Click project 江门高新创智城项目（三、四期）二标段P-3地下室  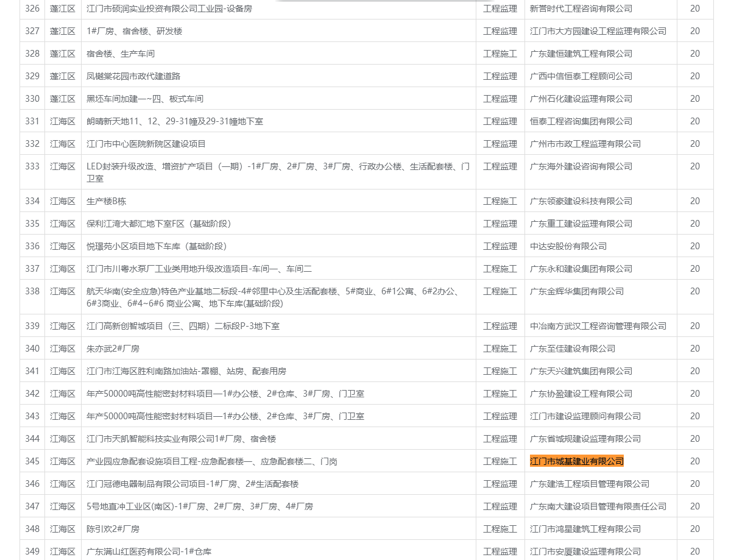183,326
